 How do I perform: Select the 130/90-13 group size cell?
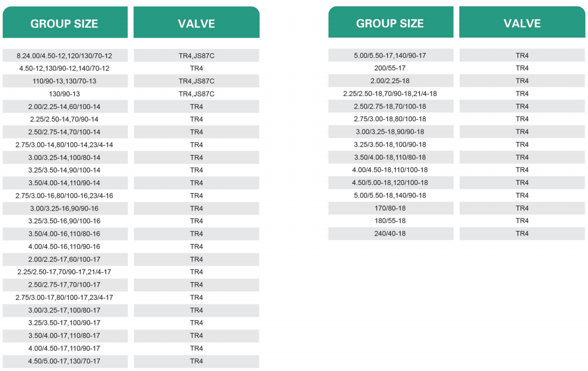[64, 94]
